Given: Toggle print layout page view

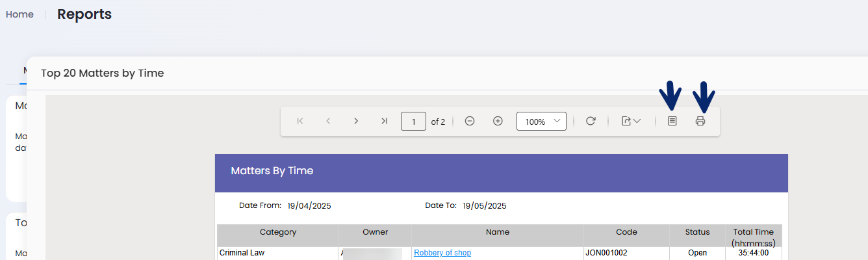Looking at the screenshot, I should pos(672,121).
